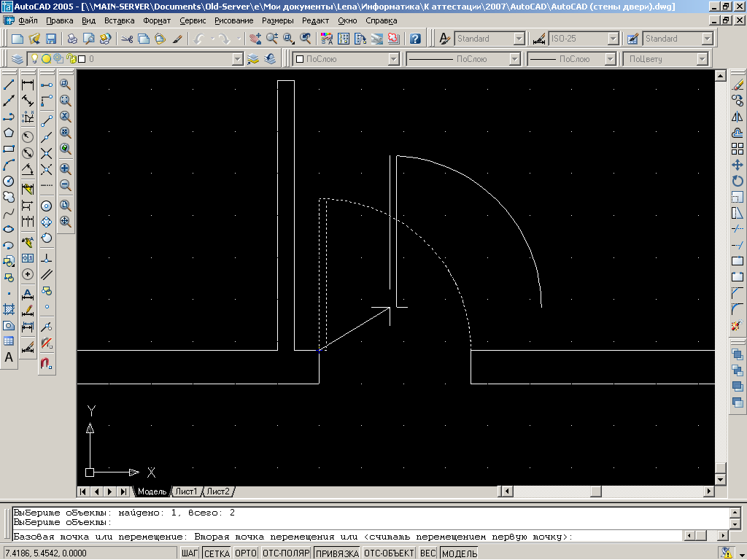Open the ПоЦвету plot style dropdown
The width and height of the screenshot is (747, 560).
(702, 59)
